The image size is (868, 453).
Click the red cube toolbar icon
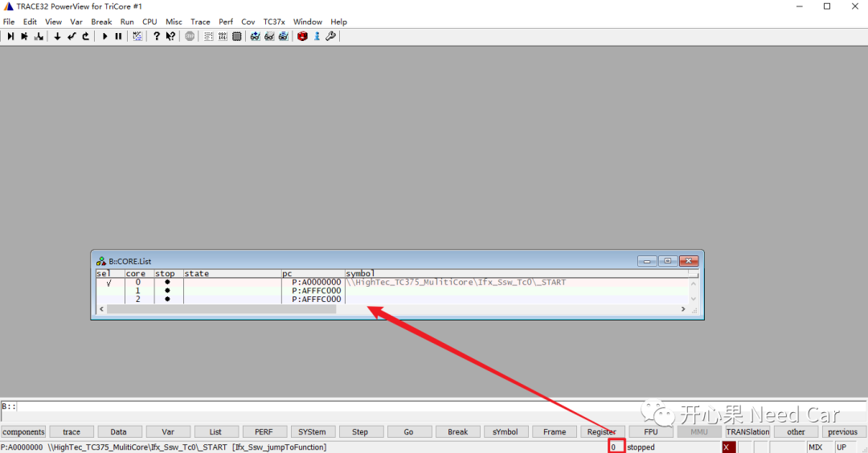pos(302,36)
